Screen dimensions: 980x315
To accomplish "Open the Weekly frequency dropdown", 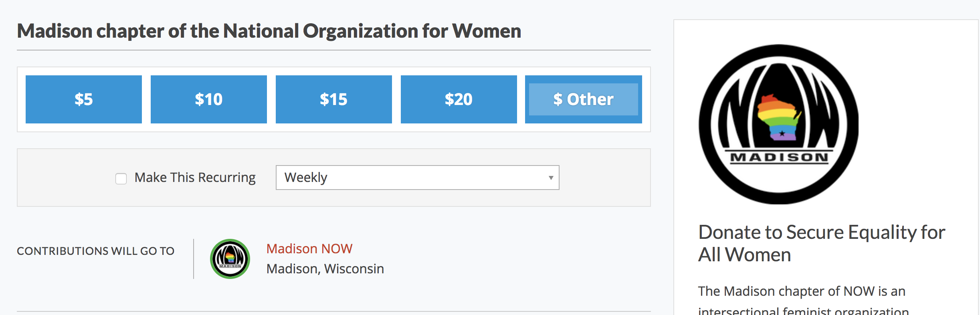I will coord(418,178).
